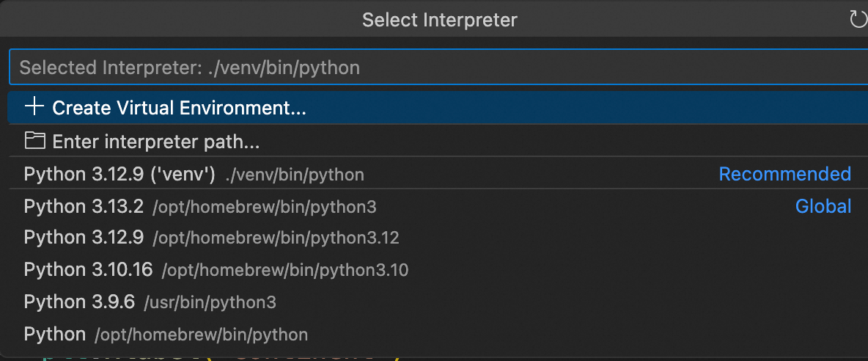Select Python 3.13.2 interpreter

click(x=438, y=206)
